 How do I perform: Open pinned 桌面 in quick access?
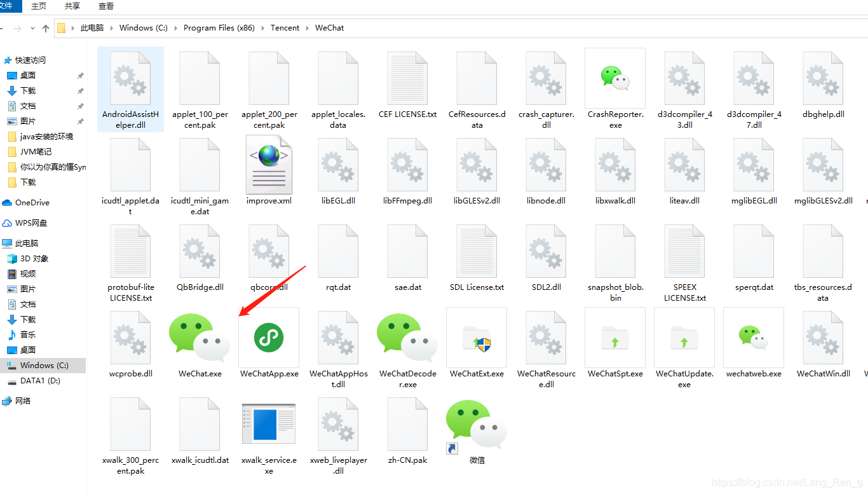27,76
